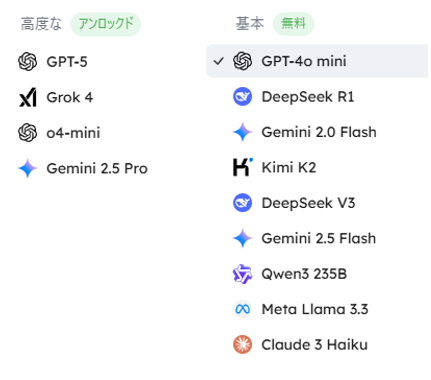Click the checkmark next to GPT-4o mini
This screenshot has height=380, width=431.
point(218,61)
